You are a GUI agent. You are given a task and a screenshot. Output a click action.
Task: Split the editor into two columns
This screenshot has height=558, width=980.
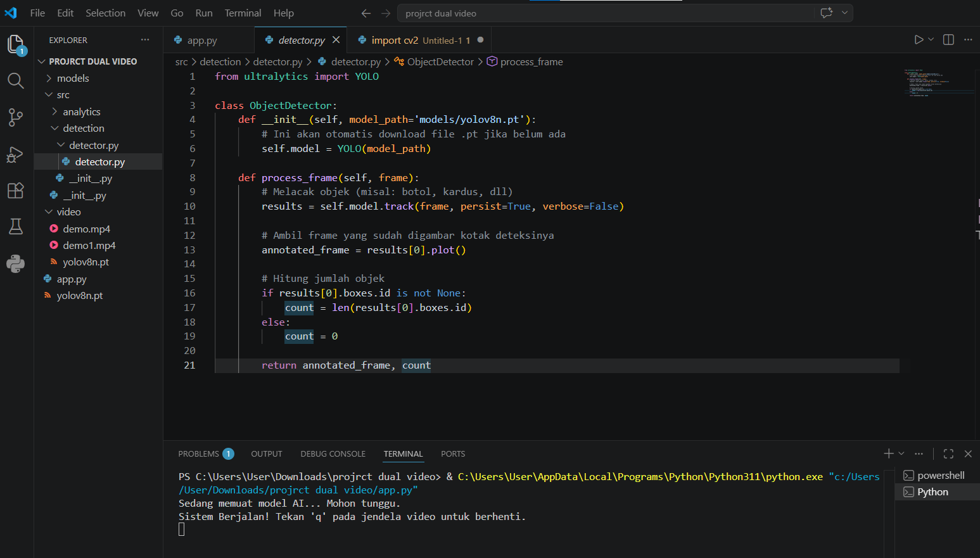click(948, 39)
